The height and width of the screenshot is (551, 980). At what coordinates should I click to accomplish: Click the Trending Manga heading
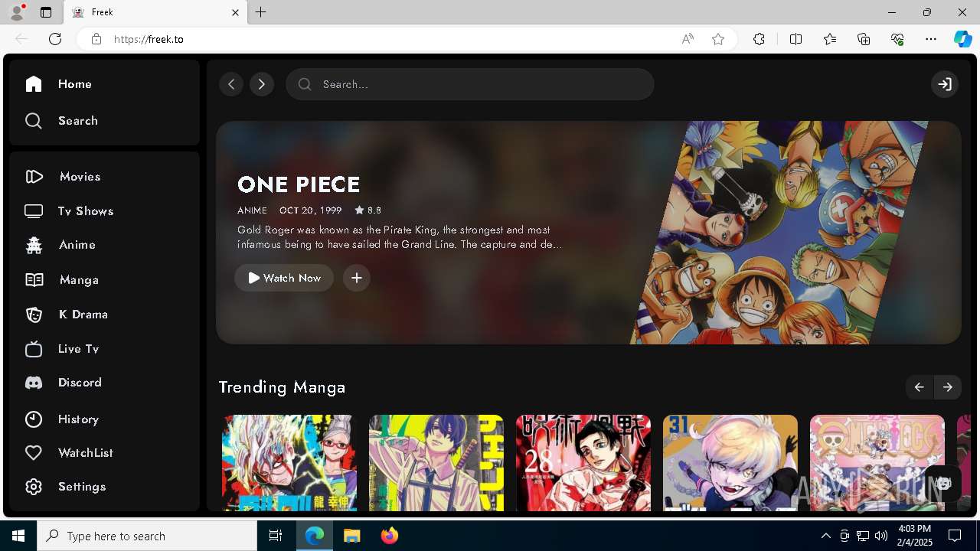[x=282, y=387]
